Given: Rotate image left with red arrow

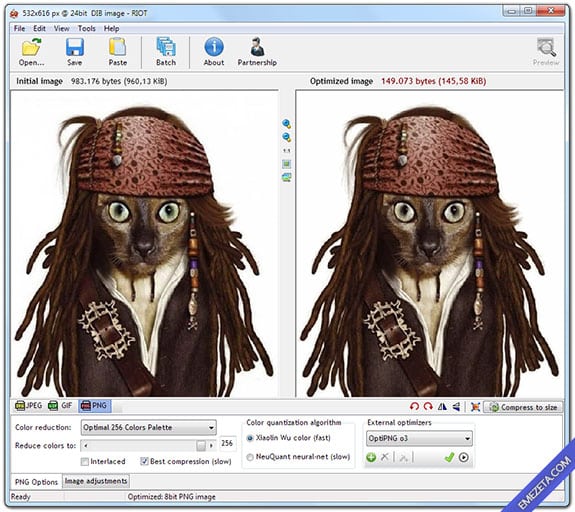Looking at the screenshot, I should pos(414,406).
